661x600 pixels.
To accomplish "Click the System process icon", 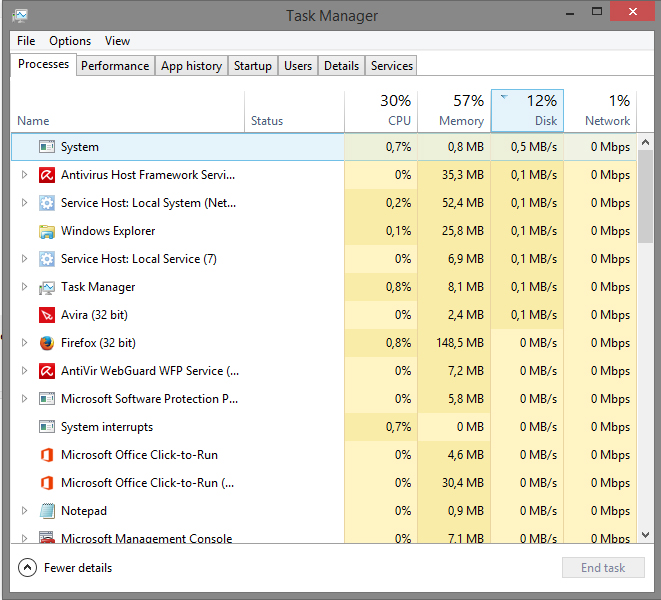I will [47, 147].
